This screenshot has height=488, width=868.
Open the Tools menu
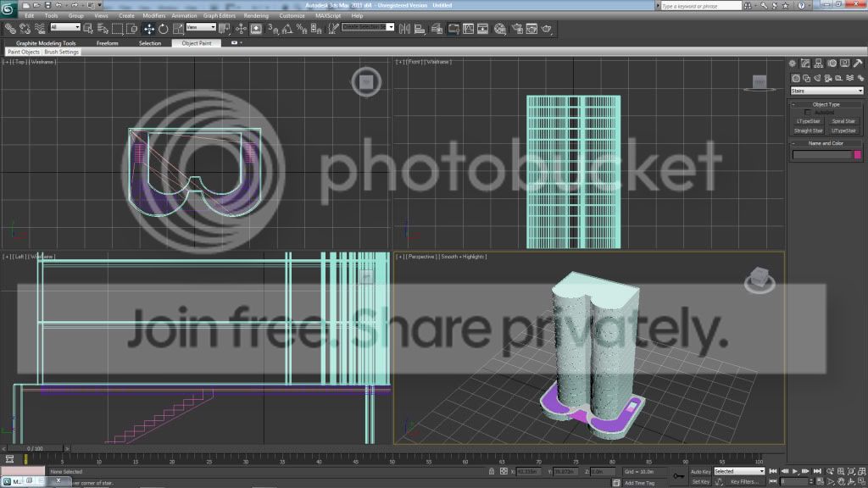click(x=51, y=15)
